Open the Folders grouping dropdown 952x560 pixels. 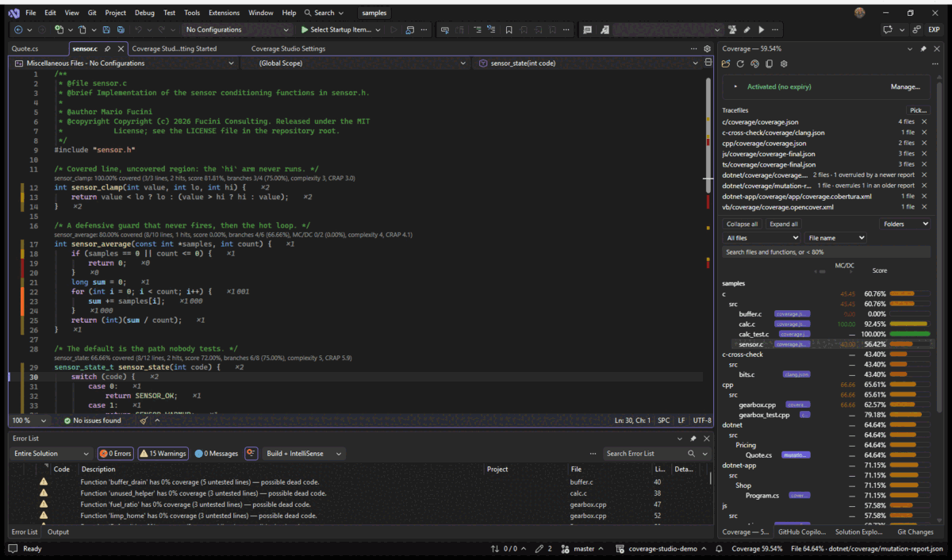pos(905,224)
